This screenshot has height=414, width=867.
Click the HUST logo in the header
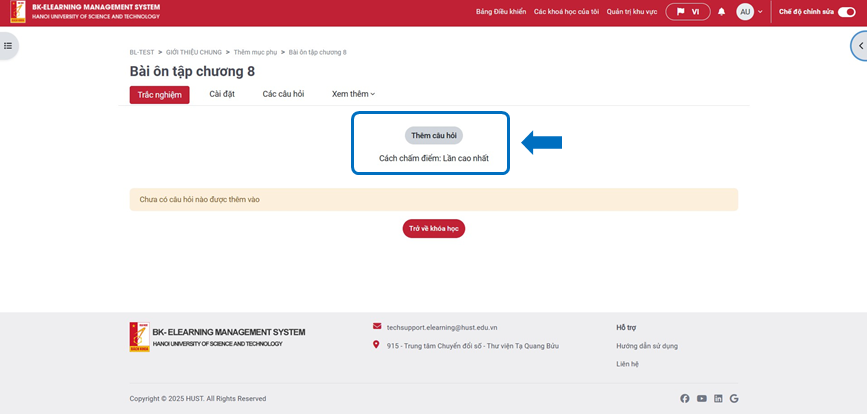[x=18, y=12]
